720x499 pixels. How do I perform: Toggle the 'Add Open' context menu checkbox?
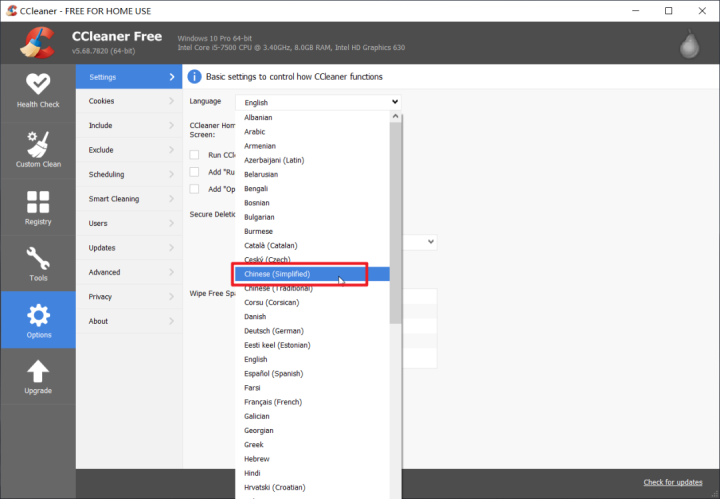tap(194, 189)
